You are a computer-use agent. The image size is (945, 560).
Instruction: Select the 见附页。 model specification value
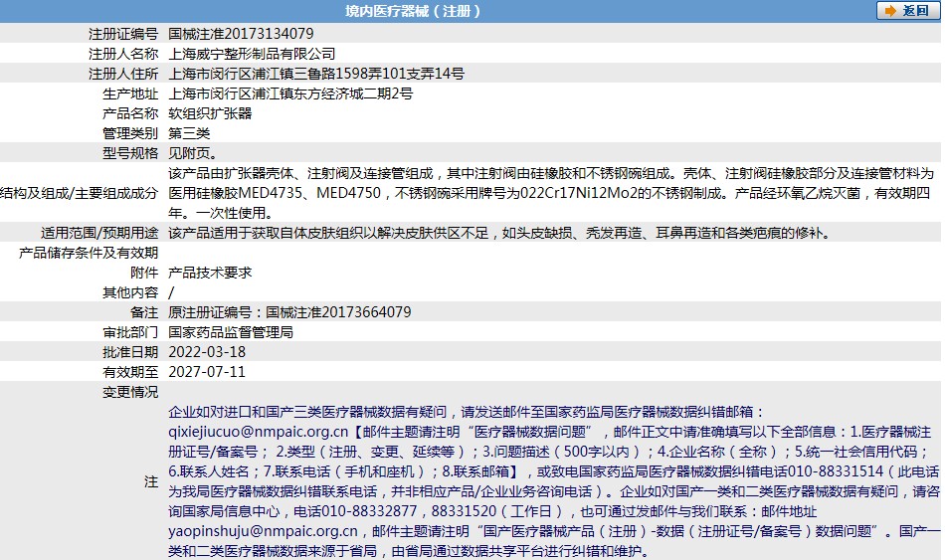click(x=193, y=153)
